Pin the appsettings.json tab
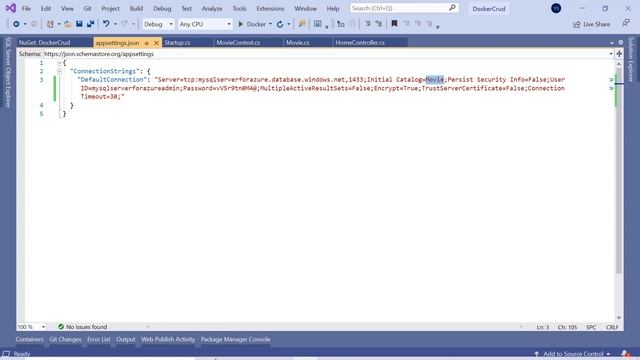 coord(147,43)
